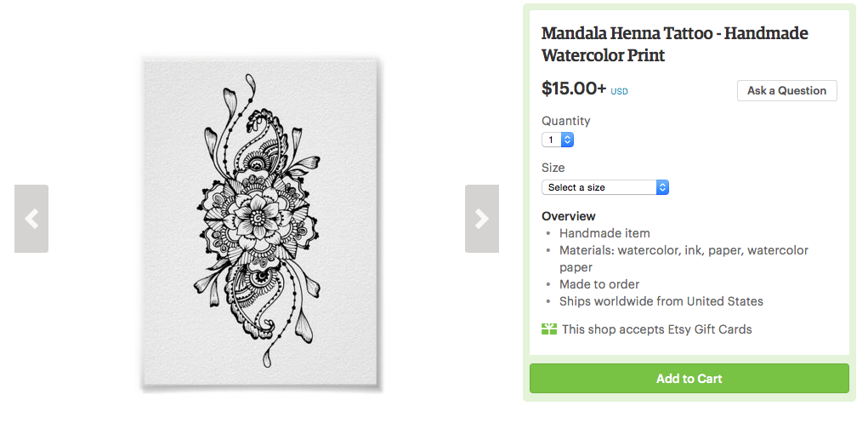This screenshot has width=868, height=423.
Task: Expand the Select a size dropdown
Action: 604,187
